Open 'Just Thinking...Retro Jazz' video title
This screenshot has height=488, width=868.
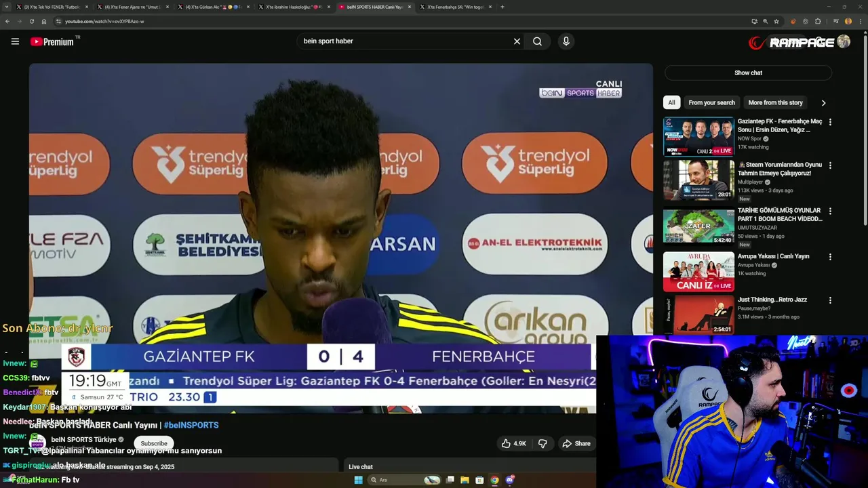[772, 300]
